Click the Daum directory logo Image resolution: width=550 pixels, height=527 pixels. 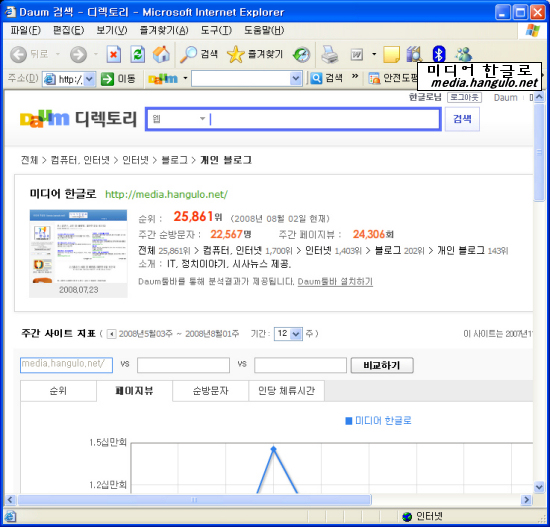79,119
